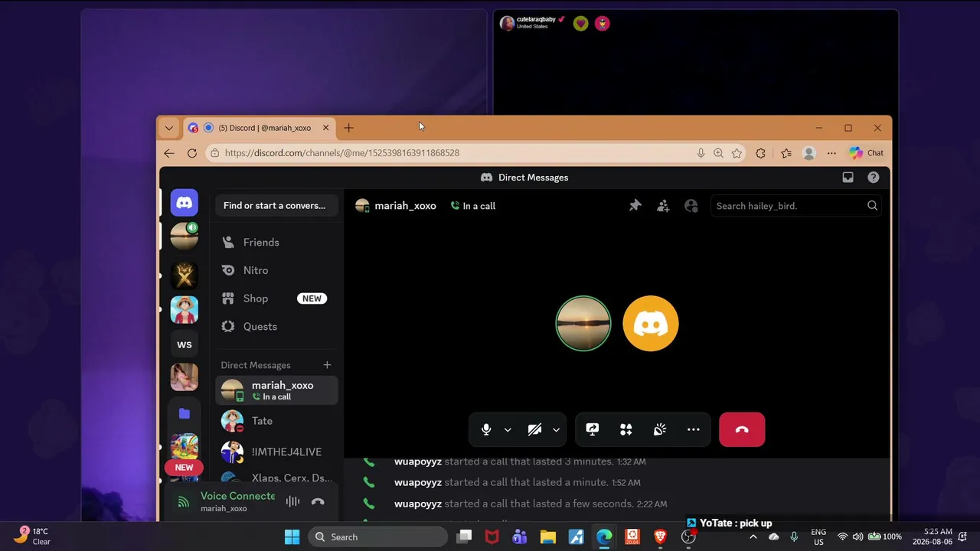Open the !IMTHEJ4LIVE direct message
Screen dimensions: 980x551
pos(276,452)
